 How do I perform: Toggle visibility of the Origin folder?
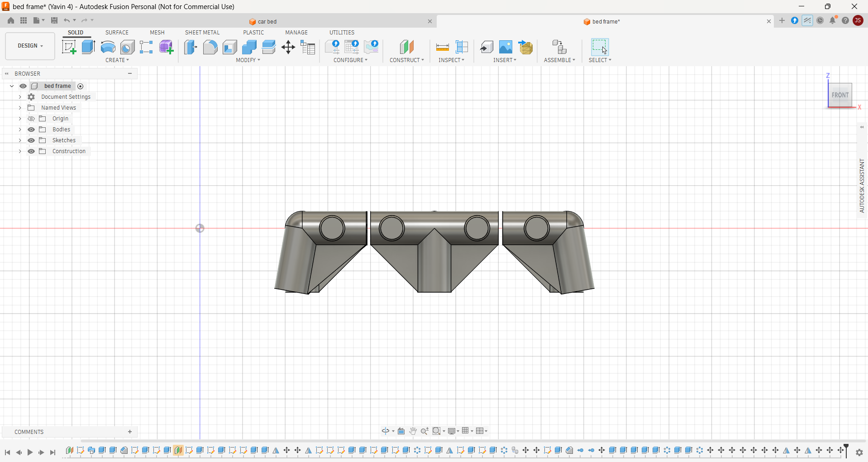(x=31, y=119)
